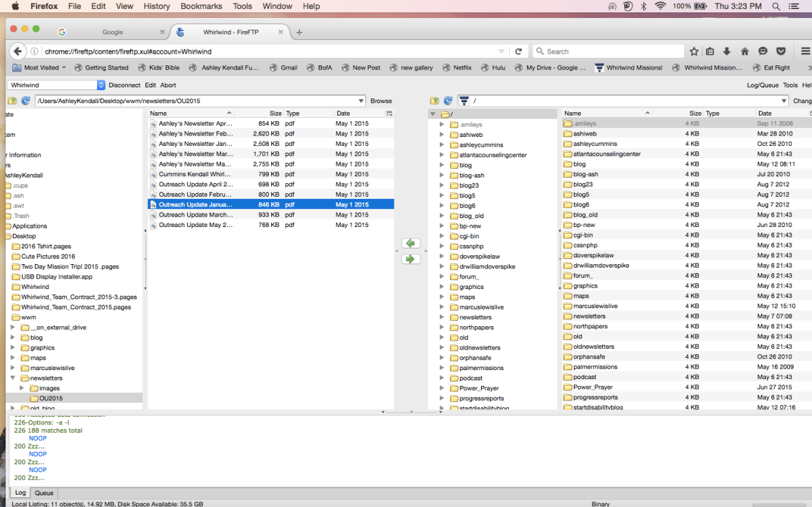Open the Whirlwind account dropdown
This screenshot has width=812, height=507.
pyautogui.click(x=101, y=85)
